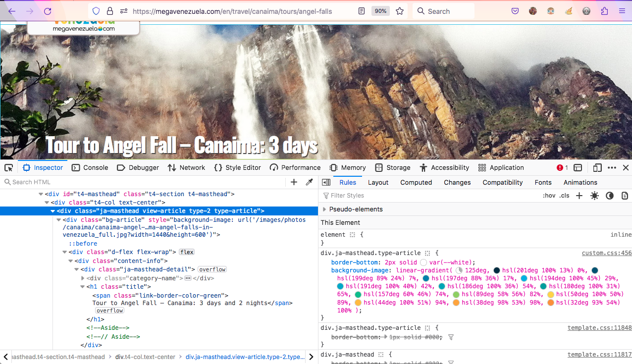Toggle the .cls classes panel

564,196
